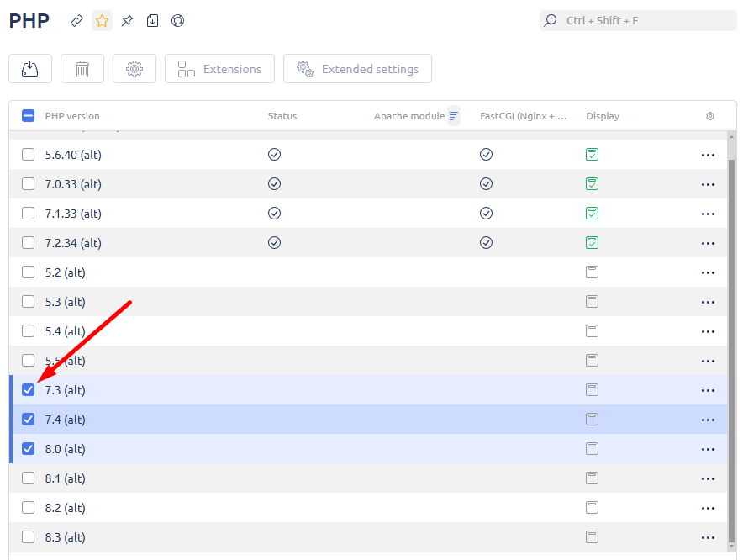Click the Apache module sort icon
743x560 pixels.
pos(454,116)
